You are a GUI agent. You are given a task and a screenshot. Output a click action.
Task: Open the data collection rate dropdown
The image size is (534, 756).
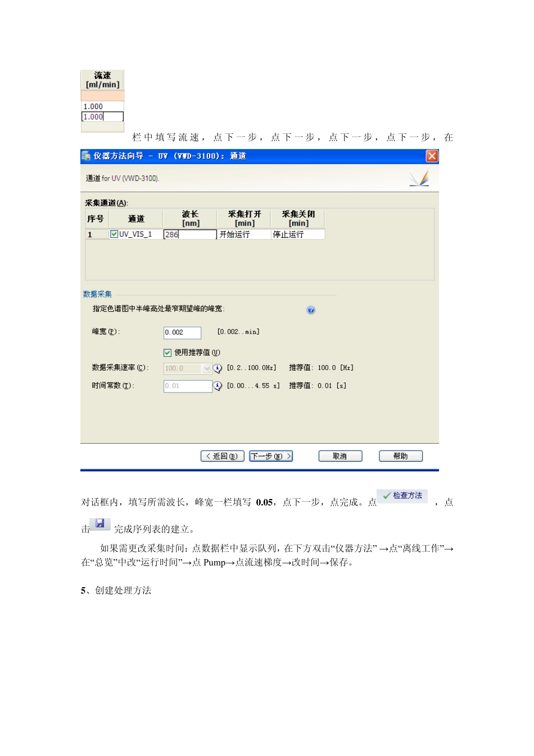pos(207,368)
